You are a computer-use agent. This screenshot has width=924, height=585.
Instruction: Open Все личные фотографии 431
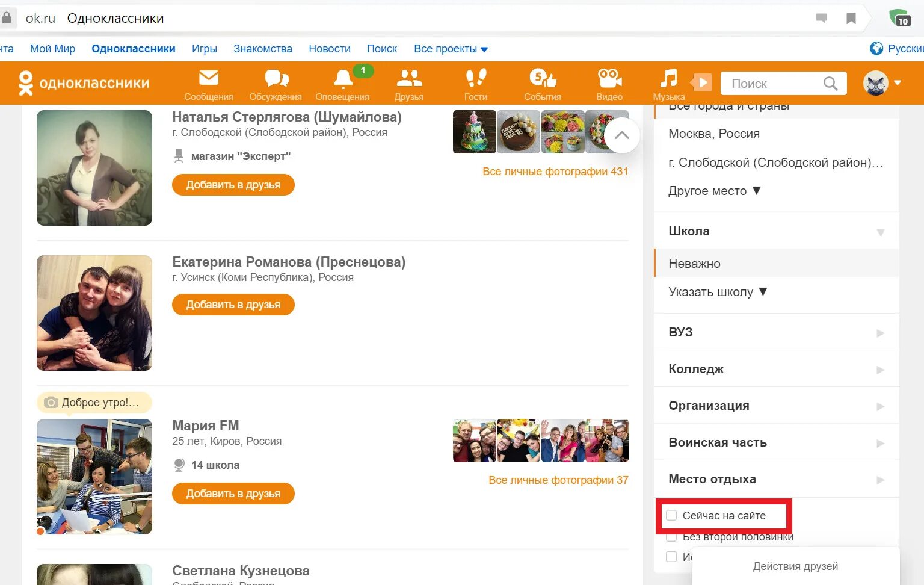point(555,172)
